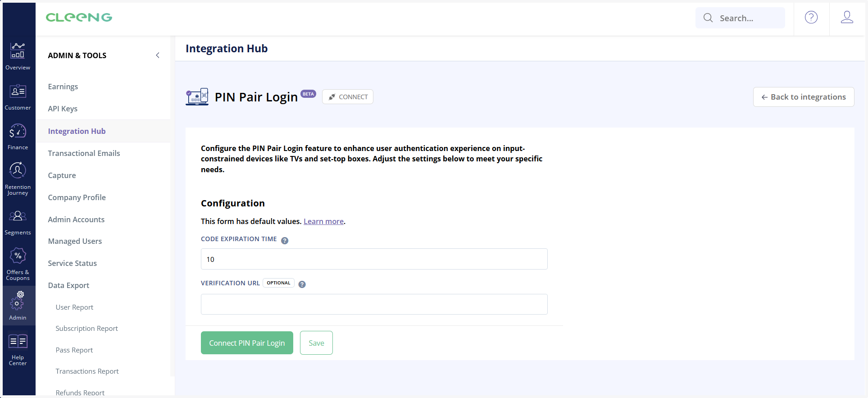Open Data Export section
868x398 pixels.
click(68, 285)
